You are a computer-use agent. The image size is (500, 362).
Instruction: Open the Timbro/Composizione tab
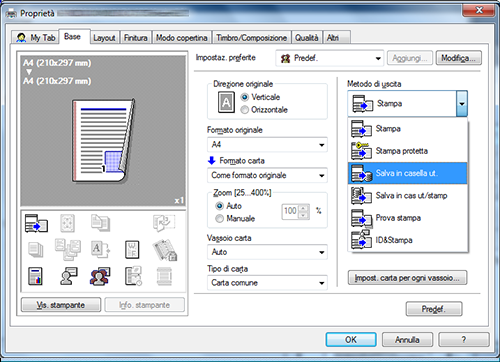pos(252,38)
